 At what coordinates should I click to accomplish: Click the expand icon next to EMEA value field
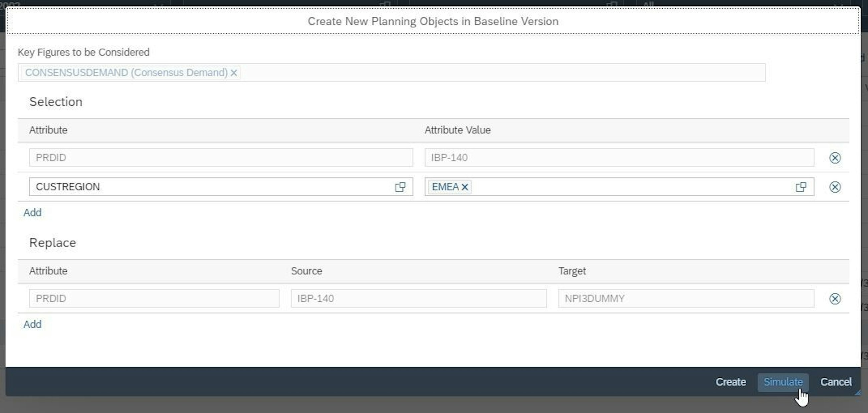(x=801, y=186)
